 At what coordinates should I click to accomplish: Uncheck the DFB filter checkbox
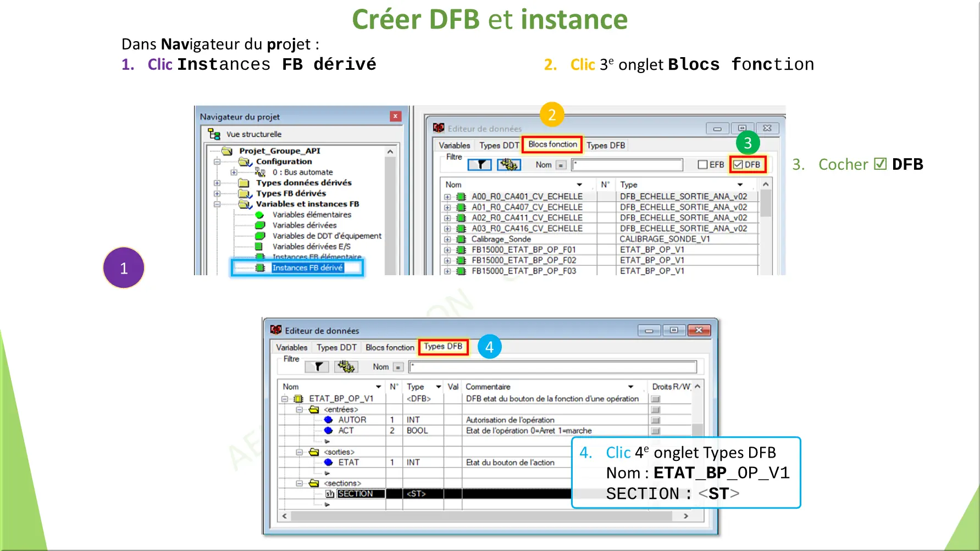pyautogui.click(x=737, y=165)
